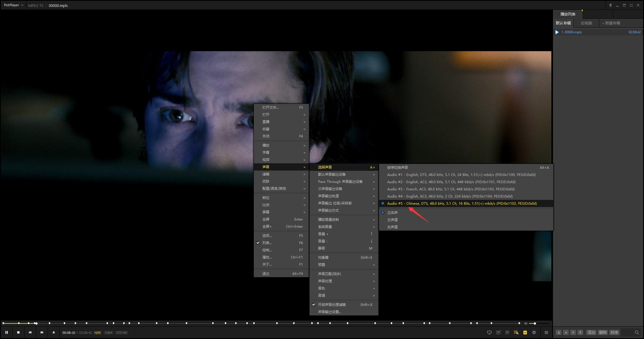Click the DTS-HD audio indicator
Screen dimensions: 644x339
(x=121, y=333)
